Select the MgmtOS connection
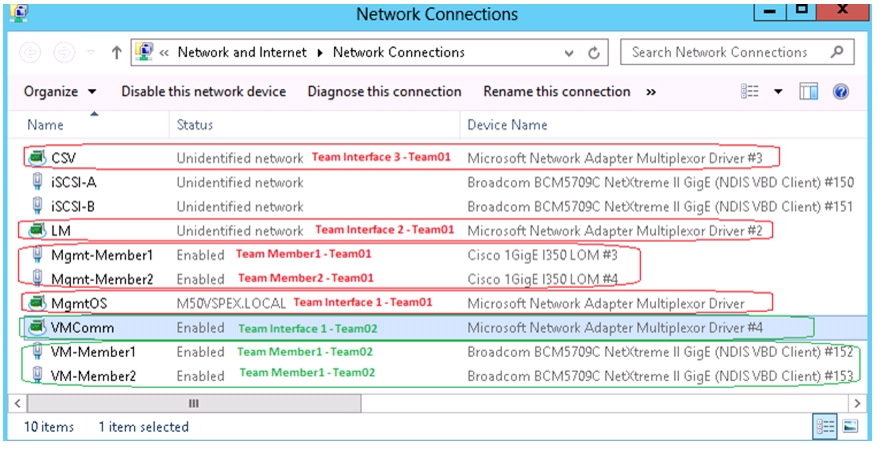882x473 pixels. click(79, 303)
